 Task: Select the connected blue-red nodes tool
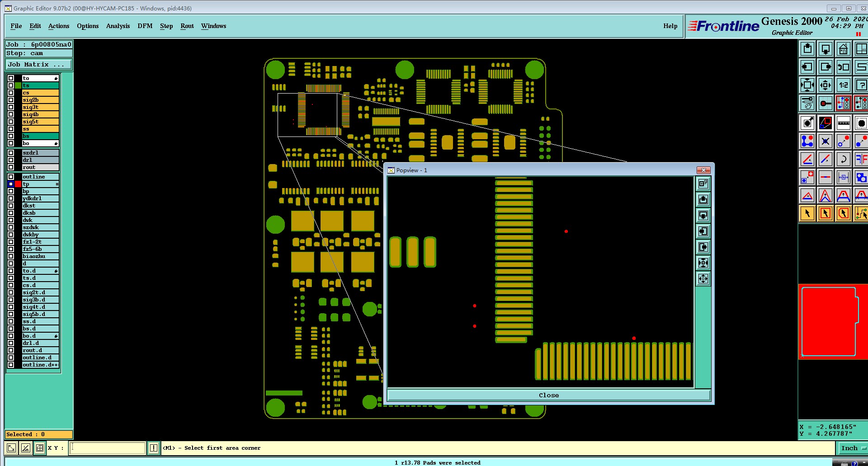pyautogui.click(x=807, y=141)
